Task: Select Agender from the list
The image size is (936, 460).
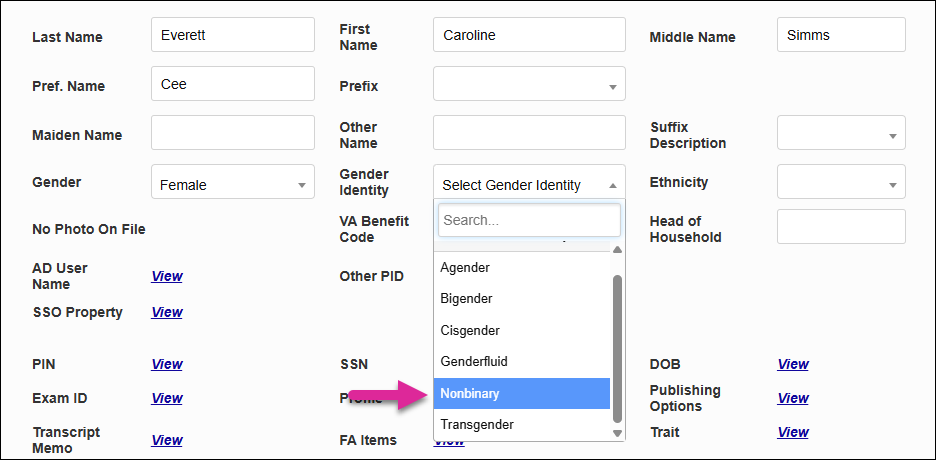Action: pos(522,267)
